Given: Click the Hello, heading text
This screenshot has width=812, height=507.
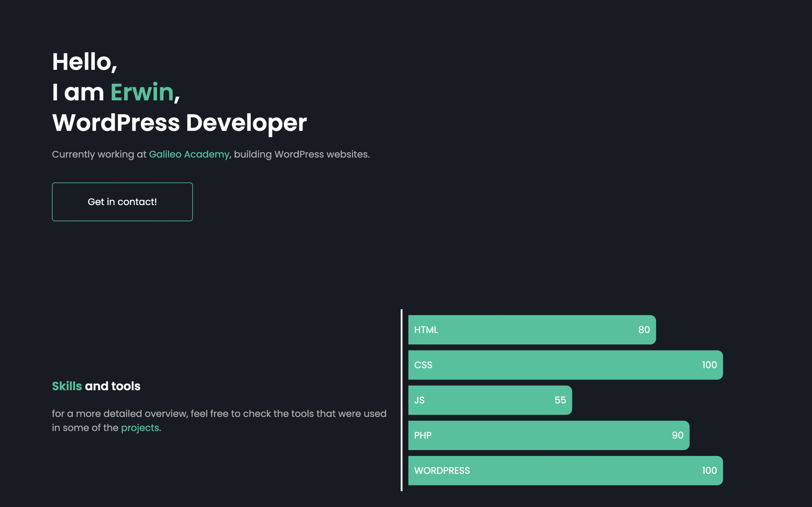Looking at the screenshot, I should [84, 62].
